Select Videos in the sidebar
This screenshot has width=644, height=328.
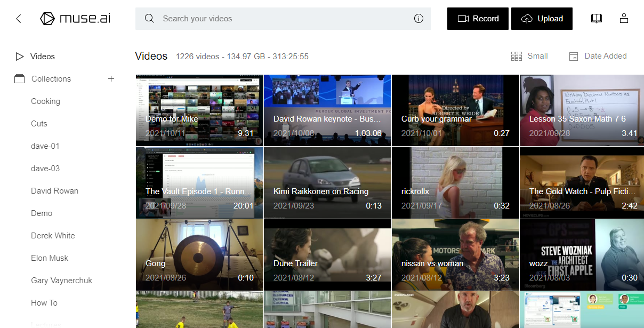tap(42, 57)
